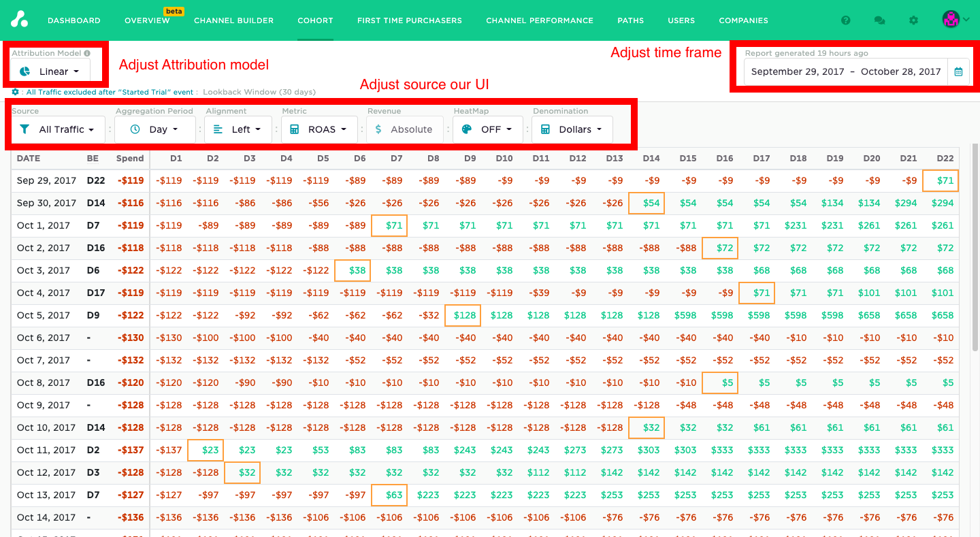The image size is (980, 537).
Task: Click the Spend column header
Action: pos(130,159)
